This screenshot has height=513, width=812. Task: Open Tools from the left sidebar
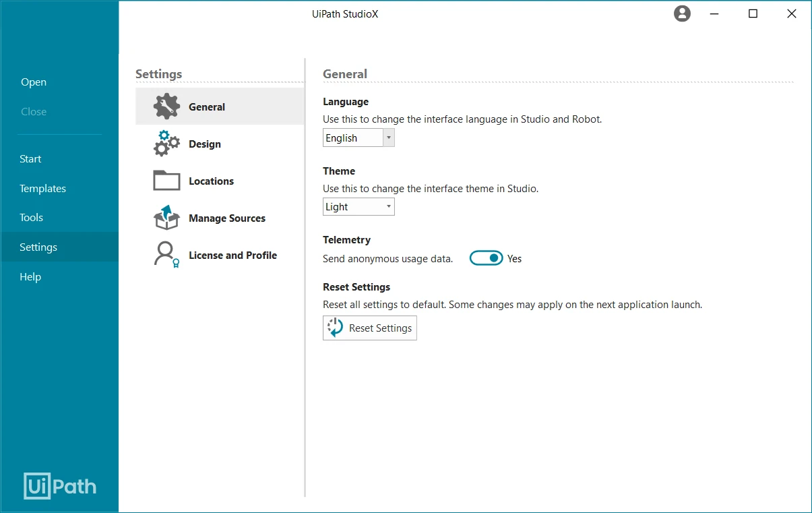[x=31, y=218]
